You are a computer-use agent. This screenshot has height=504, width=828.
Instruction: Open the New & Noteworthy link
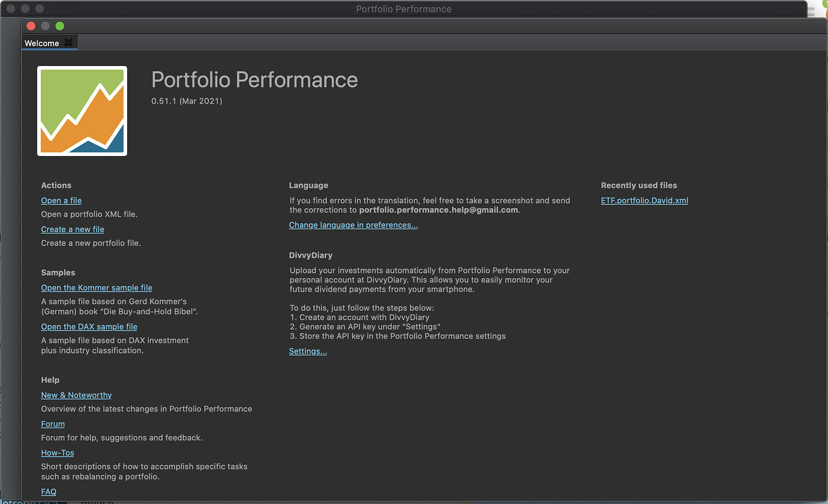pyautogui.click(x=76, y=395)
